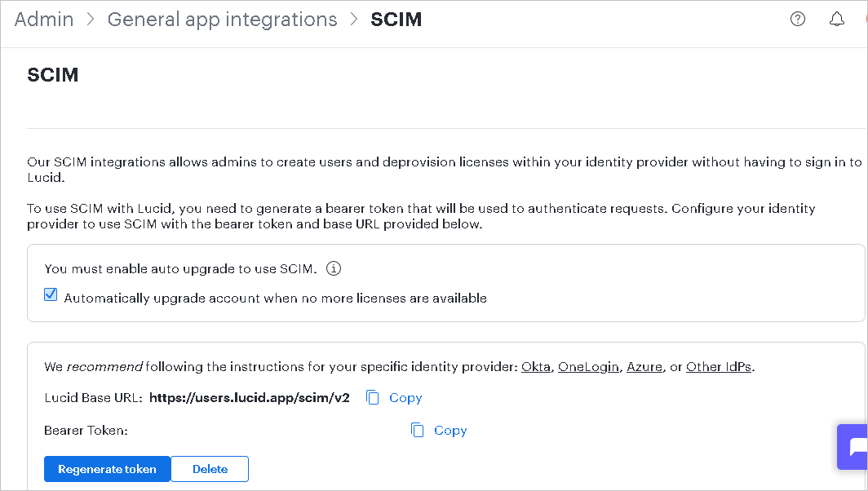Click the Delete token button
The width and height of the screenshot is (868, 491).
pyautogui.click(x=210, y=469)
